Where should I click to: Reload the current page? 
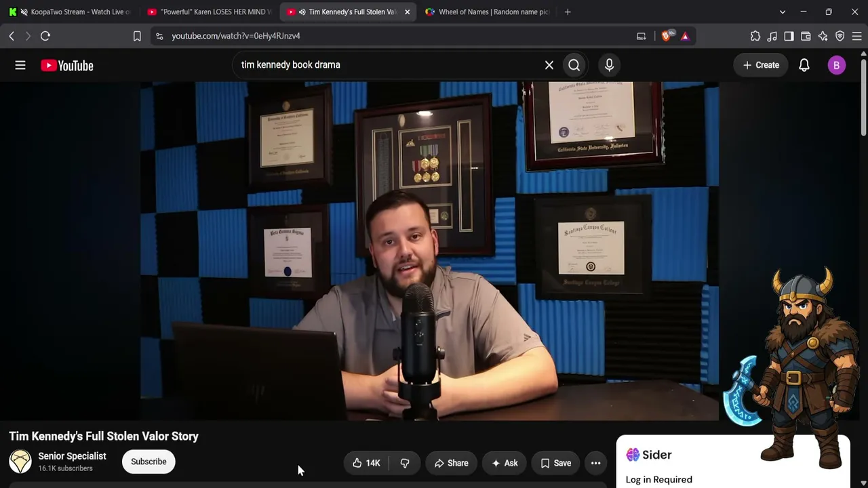point(45,36)
